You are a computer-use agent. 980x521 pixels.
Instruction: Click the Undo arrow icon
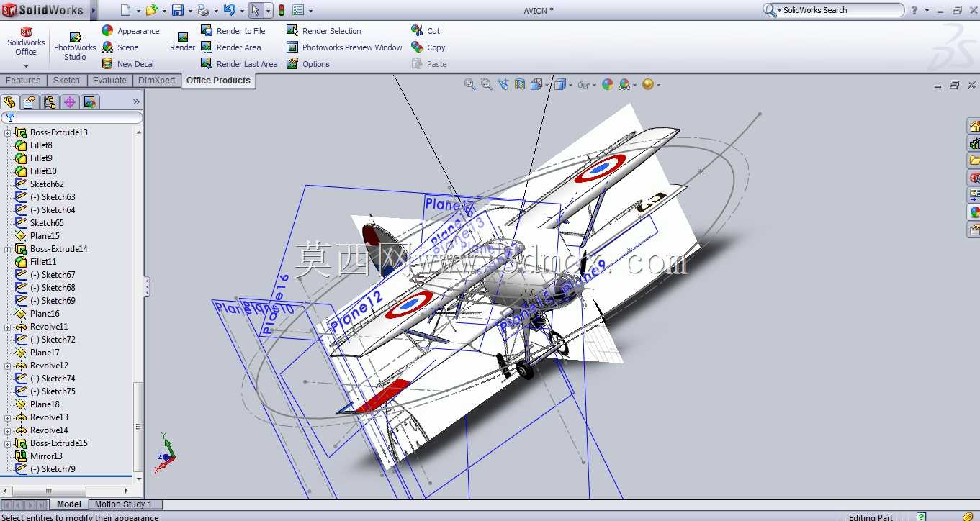point(229,10)
